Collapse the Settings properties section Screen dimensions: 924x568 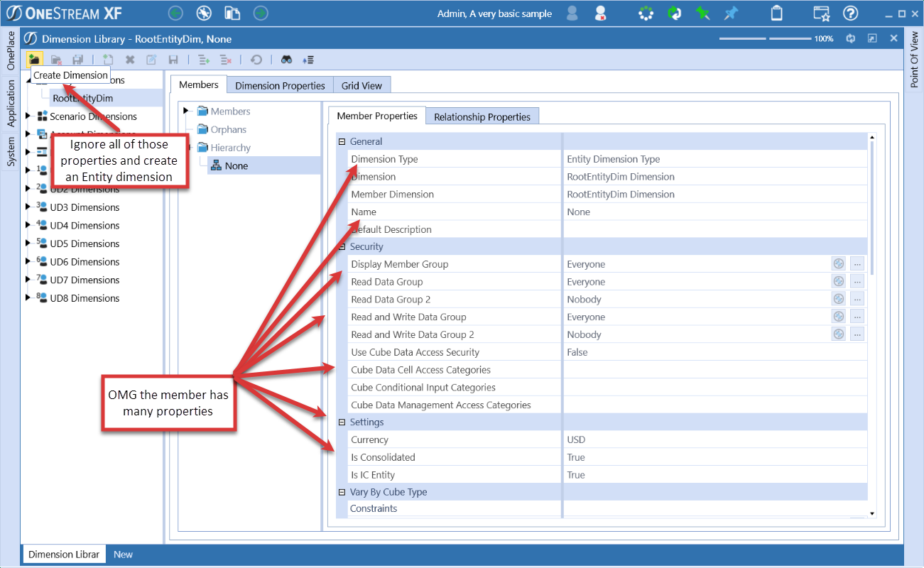click(342, 422)
